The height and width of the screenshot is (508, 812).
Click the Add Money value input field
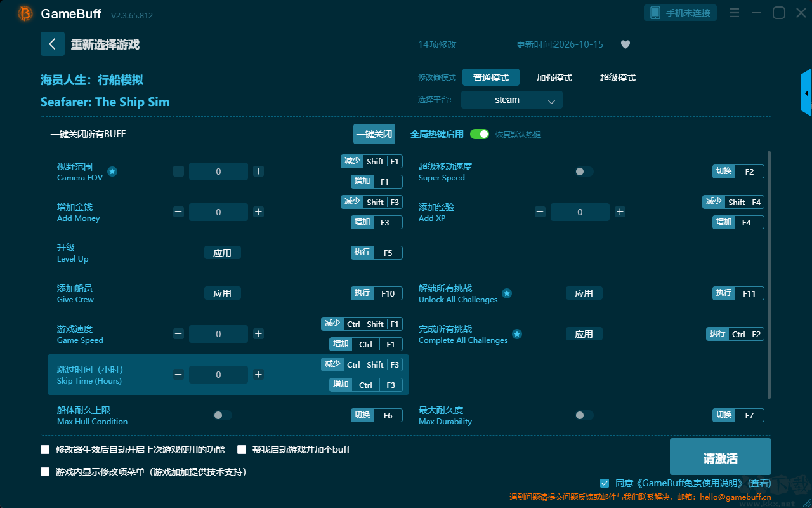pos(218,212)
